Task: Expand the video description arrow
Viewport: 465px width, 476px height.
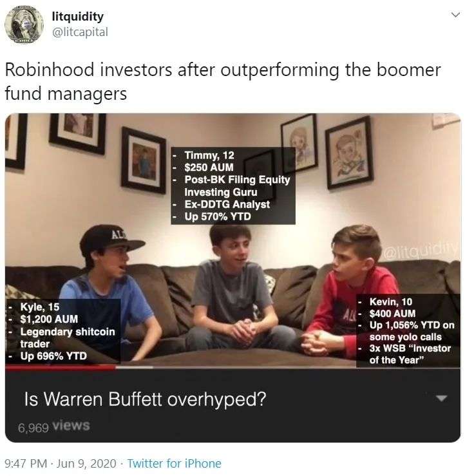Action: point(441,398)
